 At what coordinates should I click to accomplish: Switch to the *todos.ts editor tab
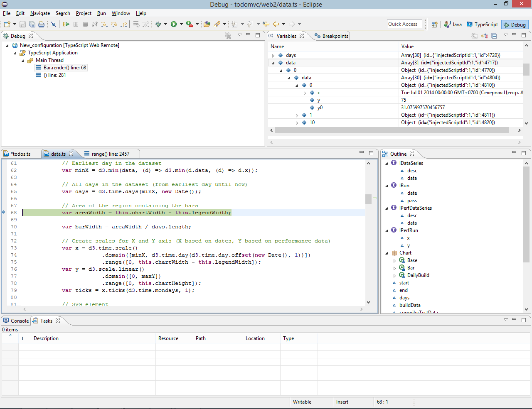click(x=21, y=154)
